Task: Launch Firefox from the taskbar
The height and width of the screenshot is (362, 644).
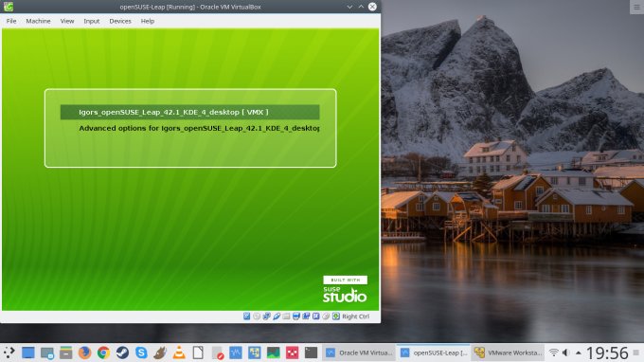Action: pyautogui.click(x=84, y=353)
